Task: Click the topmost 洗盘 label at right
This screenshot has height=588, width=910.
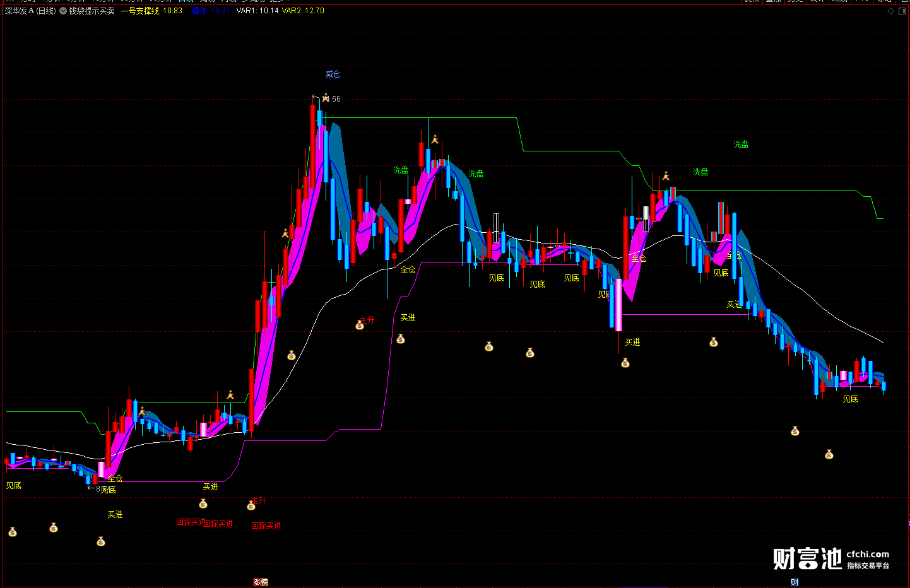Action: click(741, 144)
